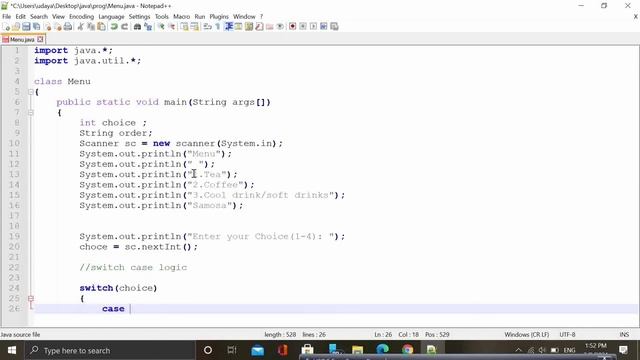Viewport: 640px width, 360px height.
Task: Click the Play recorded macro icon
Action: coord(313,27)
